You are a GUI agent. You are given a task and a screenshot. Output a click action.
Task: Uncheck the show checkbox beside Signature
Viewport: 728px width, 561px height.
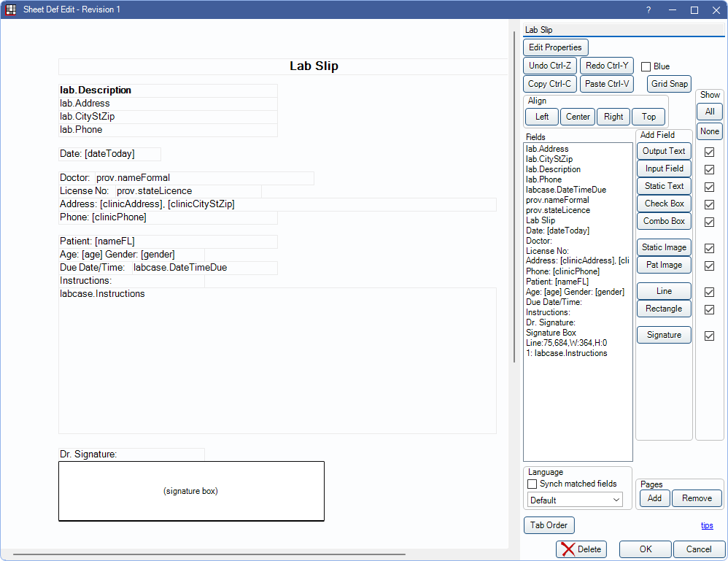click(x=709, y=336)
